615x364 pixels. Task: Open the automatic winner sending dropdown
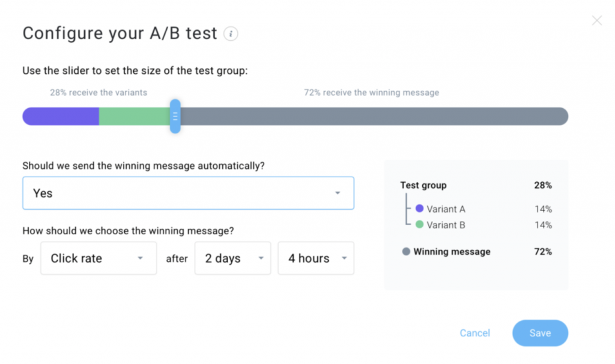[188, 193]
